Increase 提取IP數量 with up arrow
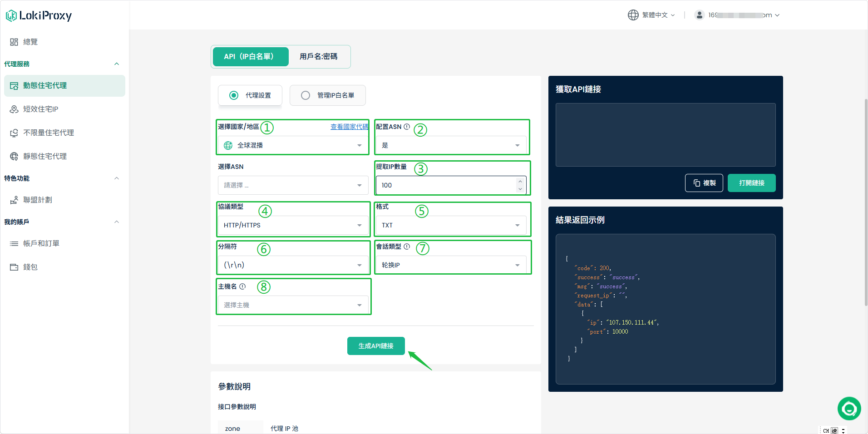The width and height of the screenshot is (868, 434). click(x=520, y=181)
